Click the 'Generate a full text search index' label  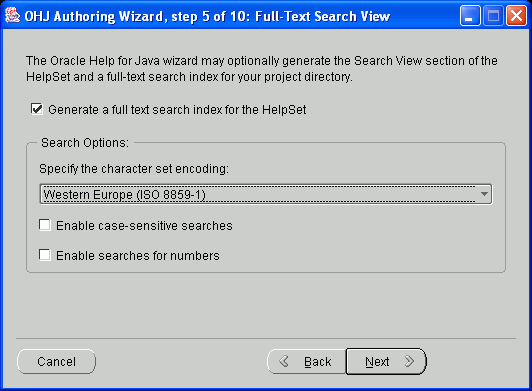pyautogui.click(x=177, y=110)
